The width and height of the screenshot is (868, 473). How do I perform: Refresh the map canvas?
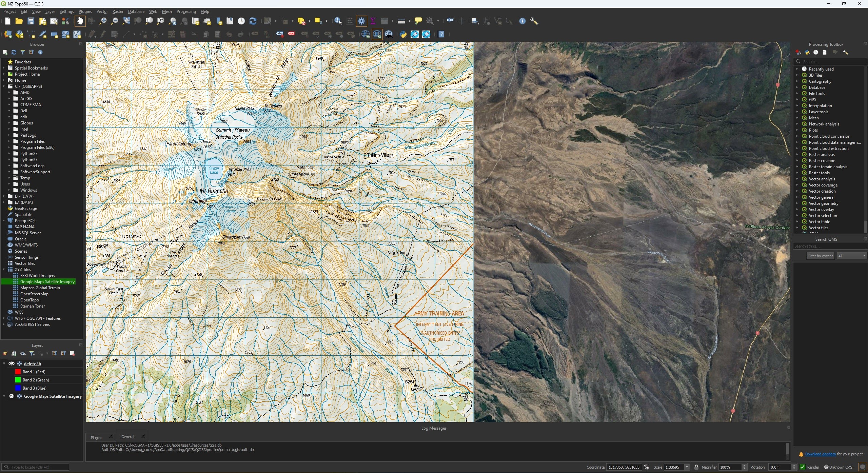[x=253, y=21]
